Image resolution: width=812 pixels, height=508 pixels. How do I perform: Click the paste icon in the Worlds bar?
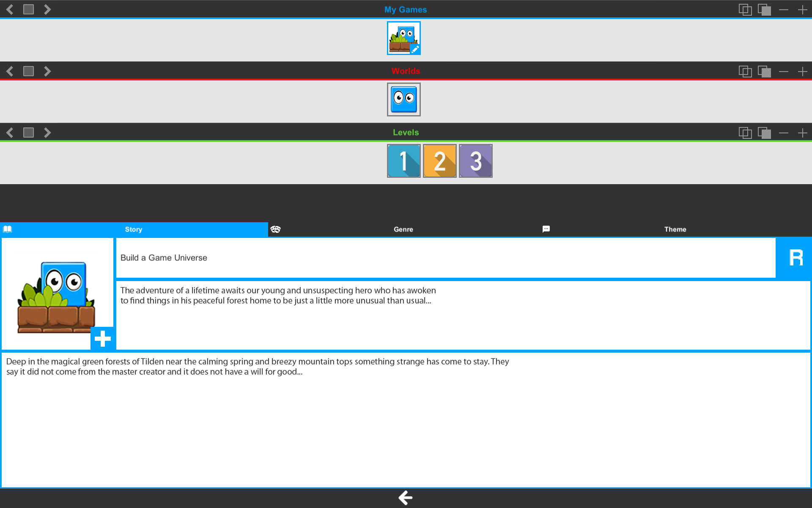tap(765, 71)
